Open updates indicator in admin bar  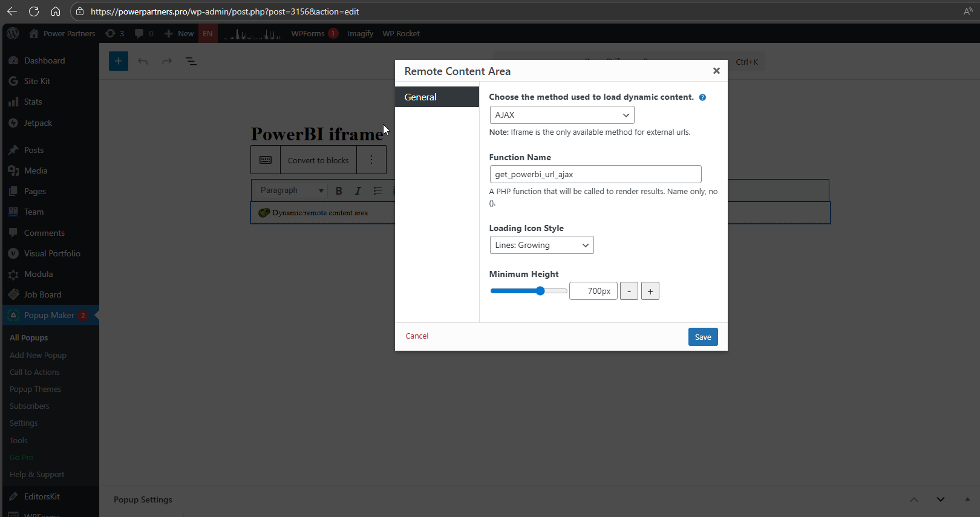[114, 33]
